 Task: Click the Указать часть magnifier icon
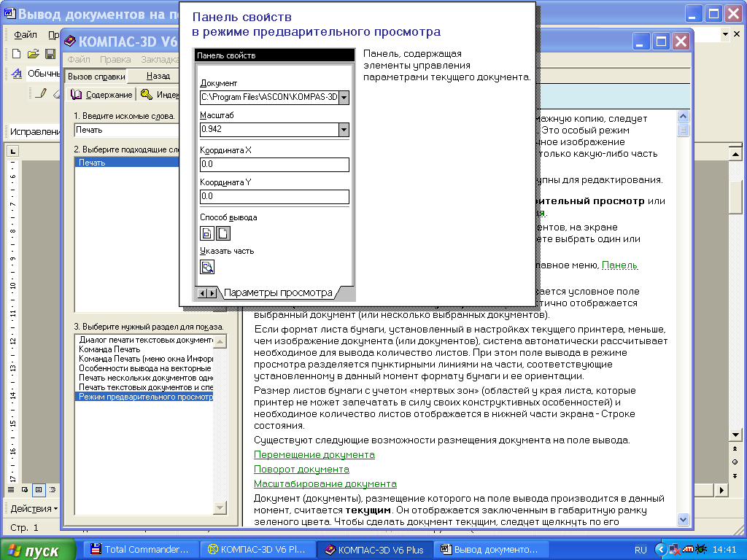pos(206,267)
